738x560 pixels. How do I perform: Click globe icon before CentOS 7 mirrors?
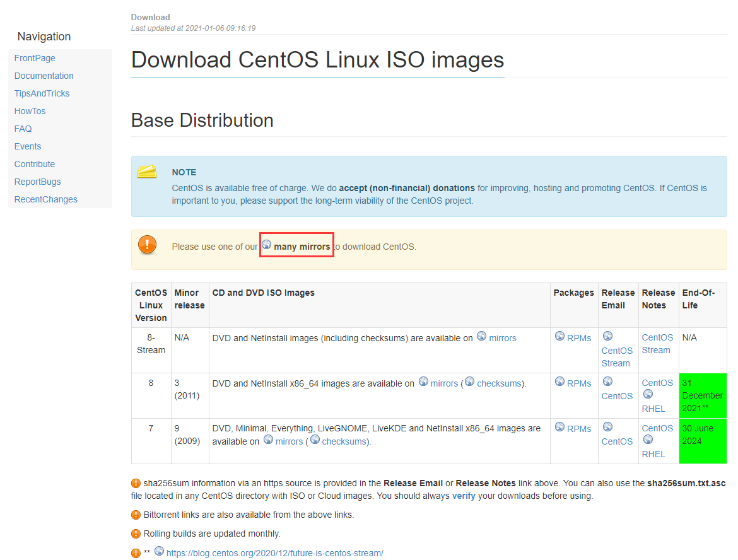click(268, 440)
